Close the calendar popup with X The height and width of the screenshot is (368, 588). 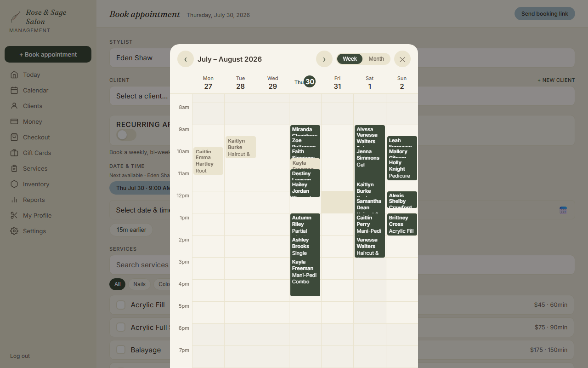[402, 59]
